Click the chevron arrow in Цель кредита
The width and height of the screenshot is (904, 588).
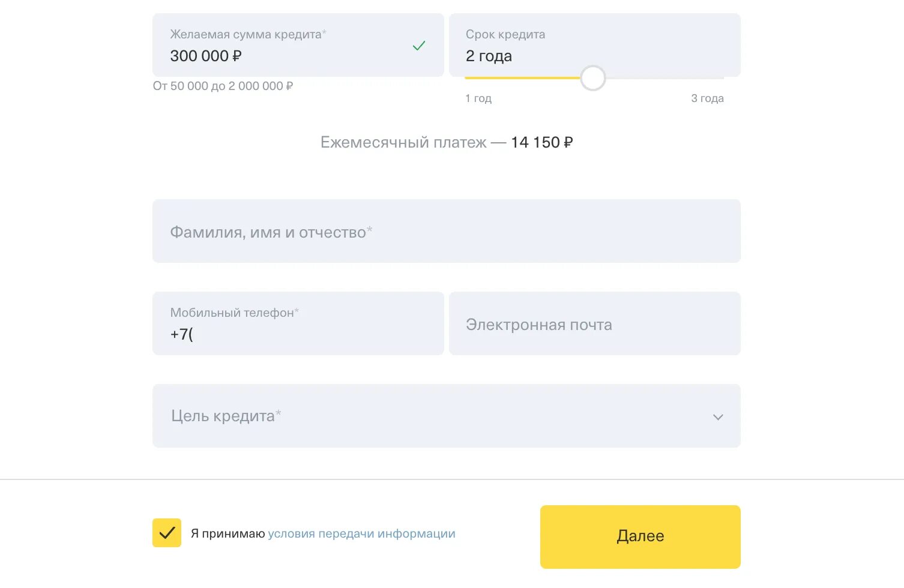tap(718, 417)
